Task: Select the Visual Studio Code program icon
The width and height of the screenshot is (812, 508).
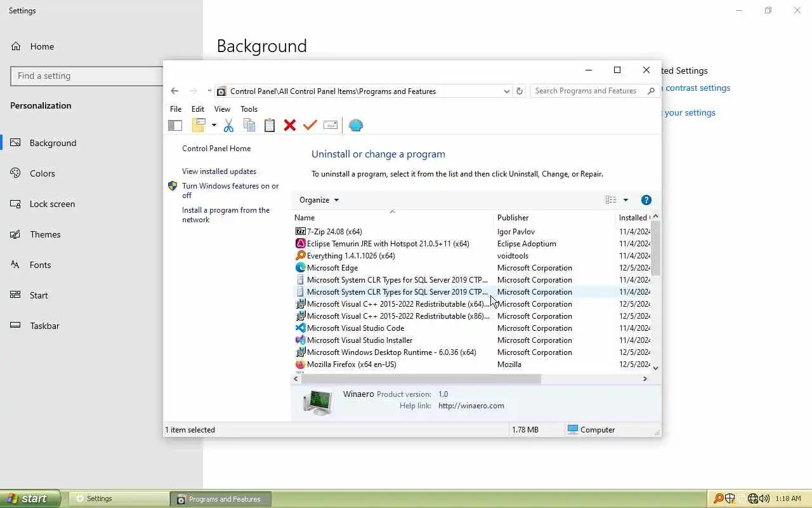Action: coord(301,328)
